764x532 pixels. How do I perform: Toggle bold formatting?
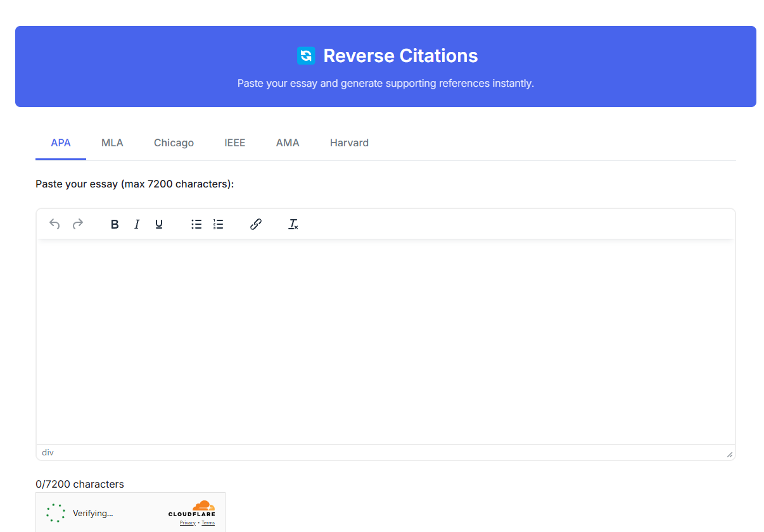point(115,224)
